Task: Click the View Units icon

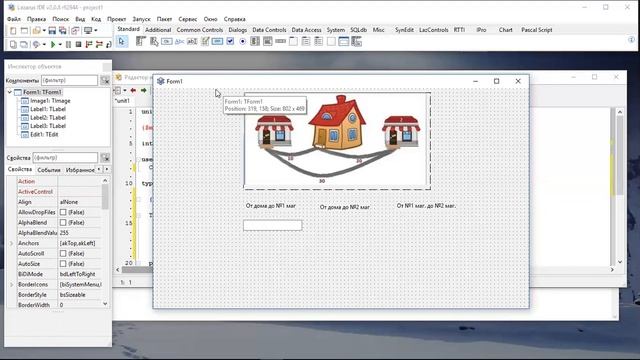Action: (x=13, y=44)
